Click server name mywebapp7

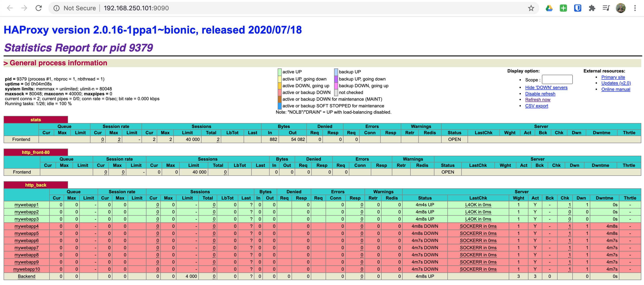(26, 248)
